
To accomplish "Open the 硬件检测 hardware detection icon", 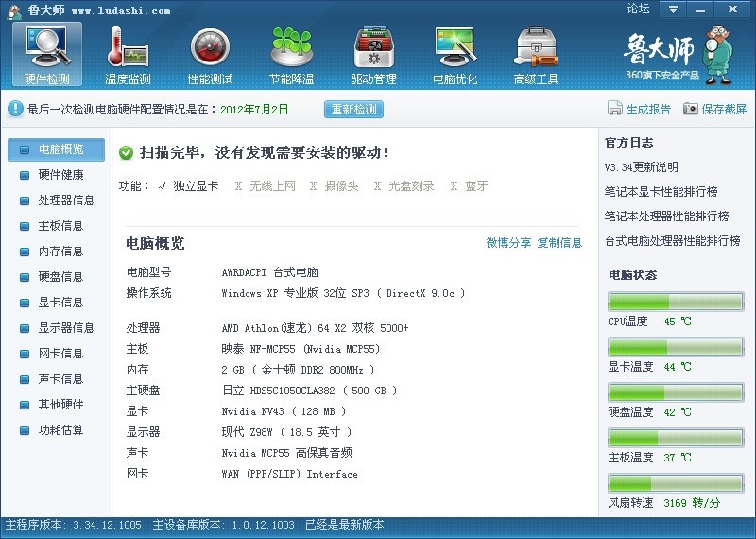I will point(46,47).
